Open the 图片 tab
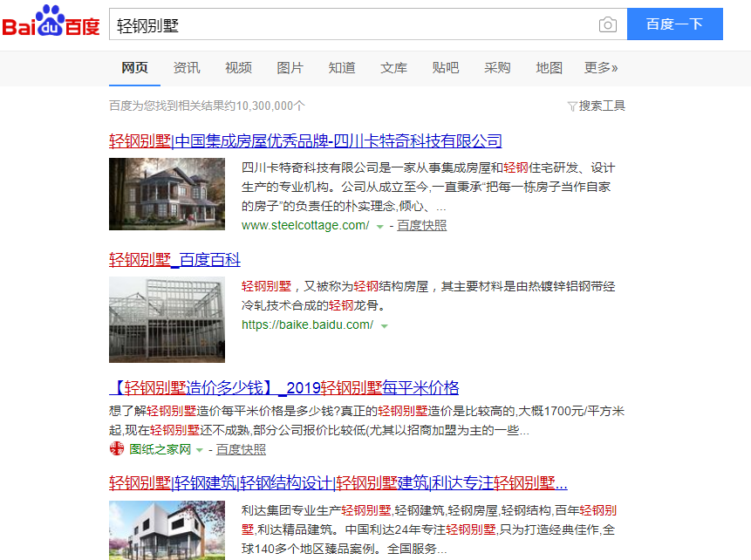The image size is (751, 560). click(x=290, y=68)
